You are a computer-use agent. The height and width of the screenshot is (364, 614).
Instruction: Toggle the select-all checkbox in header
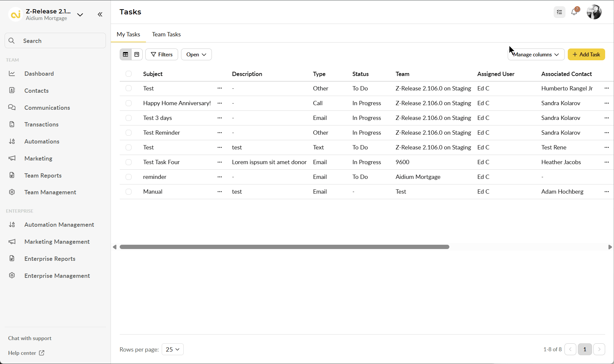click(129, 74)
